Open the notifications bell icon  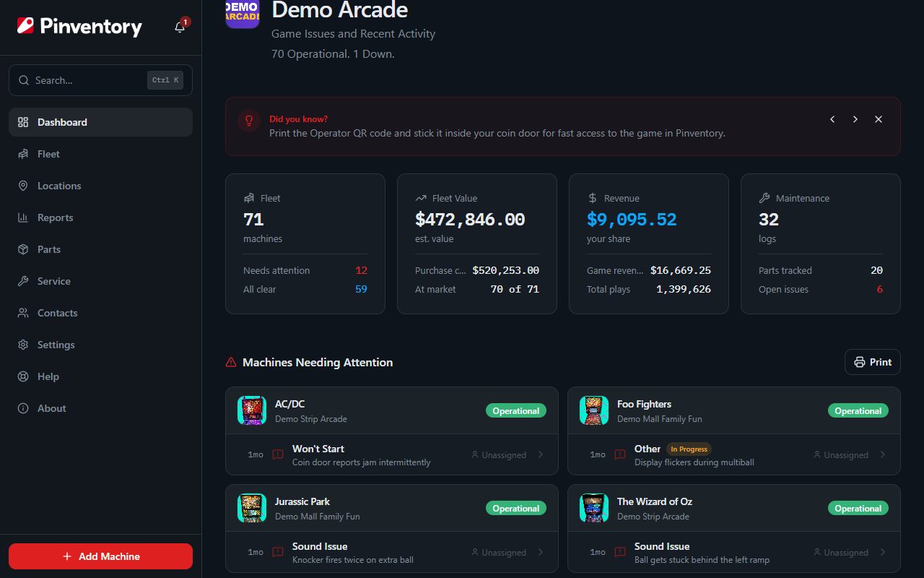click(x=180, y=27)
